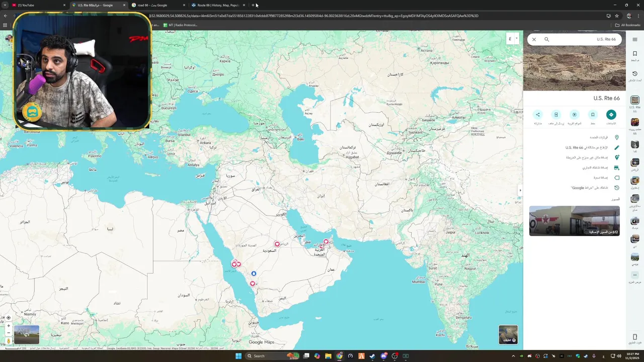Open the Windows Start button on the taskbar

[238, 356]
